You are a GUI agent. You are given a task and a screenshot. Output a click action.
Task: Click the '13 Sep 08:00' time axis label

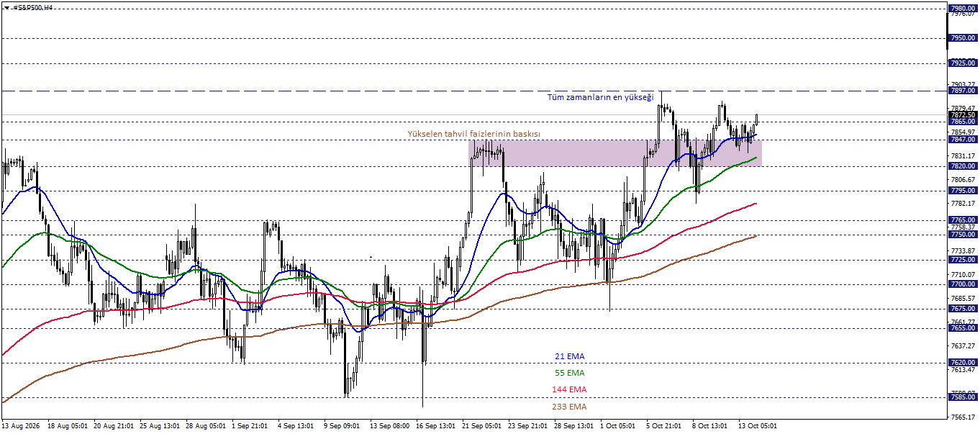tap(389, 426)
